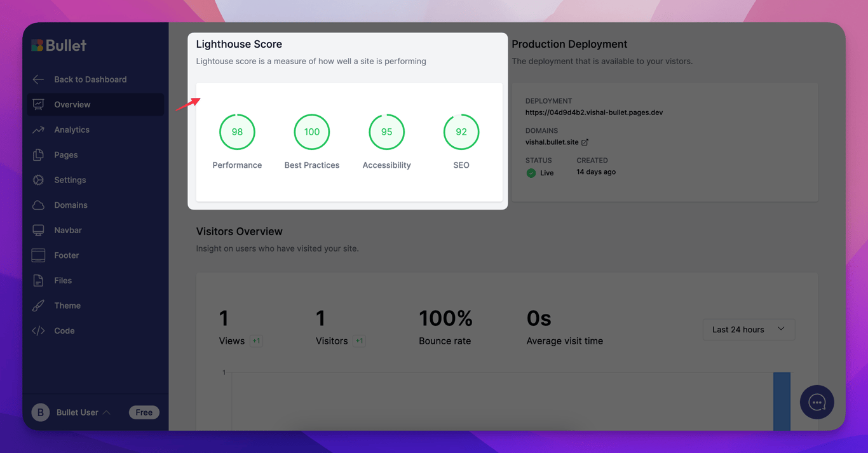The width and height of the screenshot is (868, 453).
Task: Click the Live status text
Action: [546, 173]
